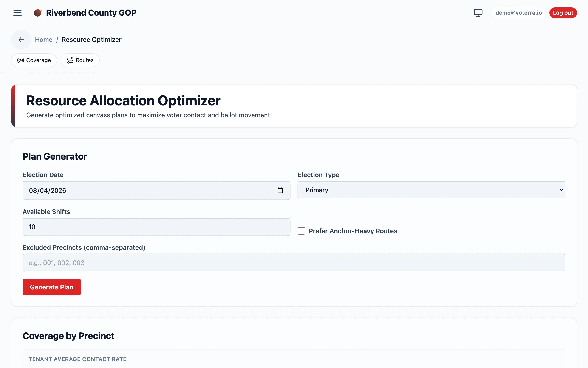Viewport: 588px width, 368px height.
Task: Focus the Available Shifts field
Action: tap(156, 227)
